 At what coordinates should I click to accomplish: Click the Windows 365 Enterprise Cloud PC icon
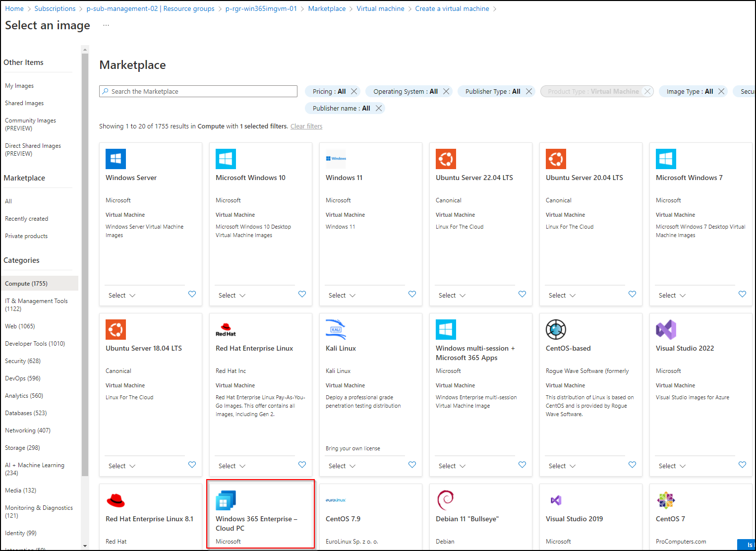[226, 500]
